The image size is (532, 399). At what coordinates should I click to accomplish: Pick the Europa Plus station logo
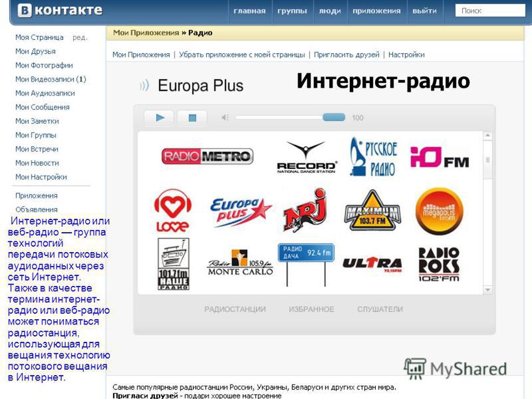(x=241, y=211)
